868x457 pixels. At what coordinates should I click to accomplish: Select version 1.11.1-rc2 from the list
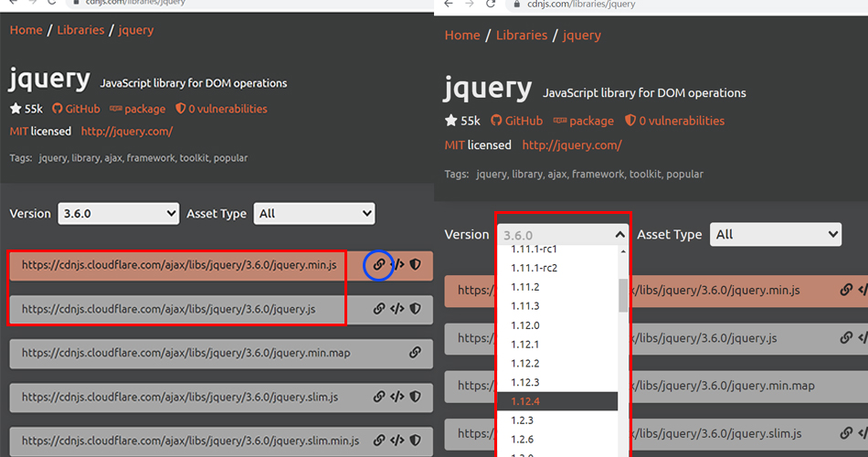click(557, 268)
